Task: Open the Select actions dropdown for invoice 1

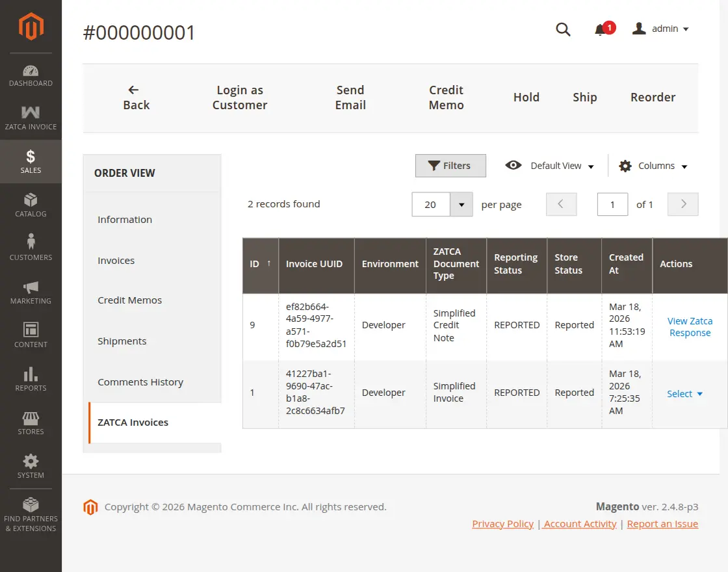Action: 684,393
